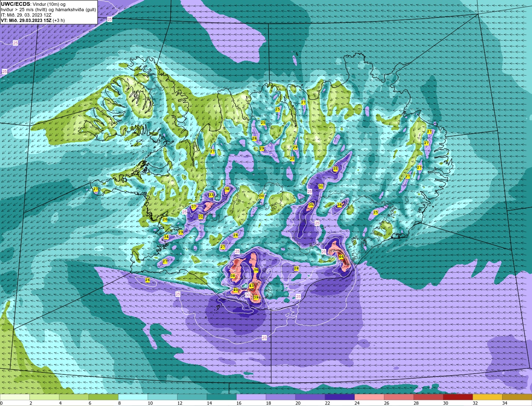532x406 pixels.
Task: Pick the legend swatch between 6 and 8
Action: (x=103, y=397)
